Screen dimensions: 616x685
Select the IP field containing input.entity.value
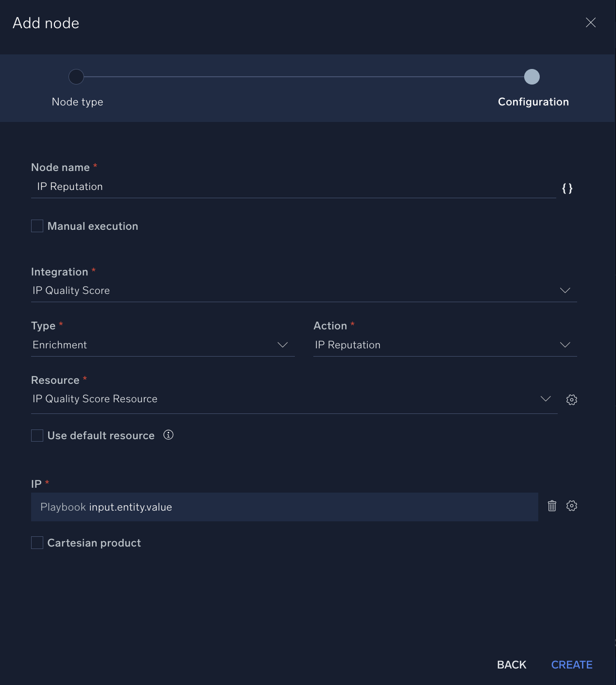[x=284, y=507]
